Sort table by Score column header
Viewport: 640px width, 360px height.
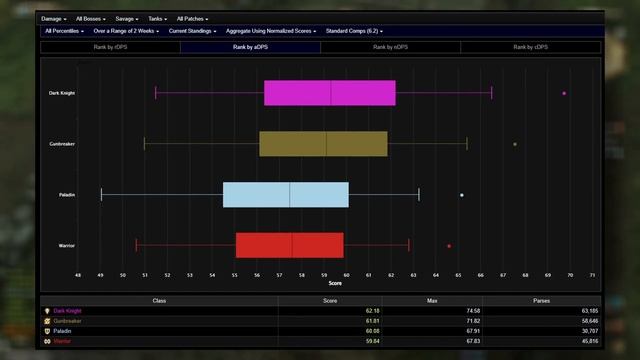click(x=330, y=301)
